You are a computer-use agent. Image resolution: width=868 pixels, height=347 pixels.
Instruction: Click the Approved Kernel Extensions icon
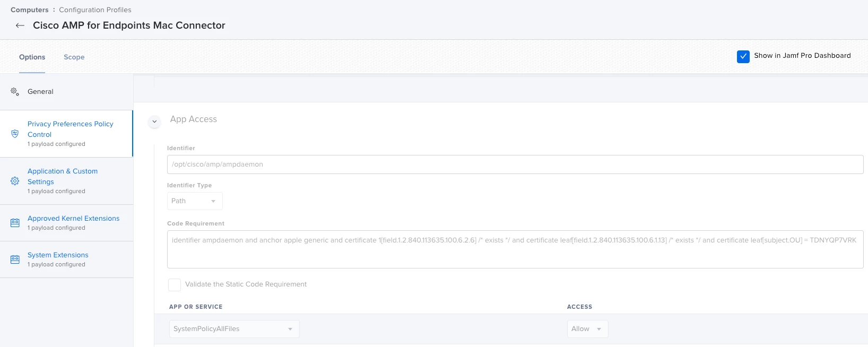pos(15,223)
